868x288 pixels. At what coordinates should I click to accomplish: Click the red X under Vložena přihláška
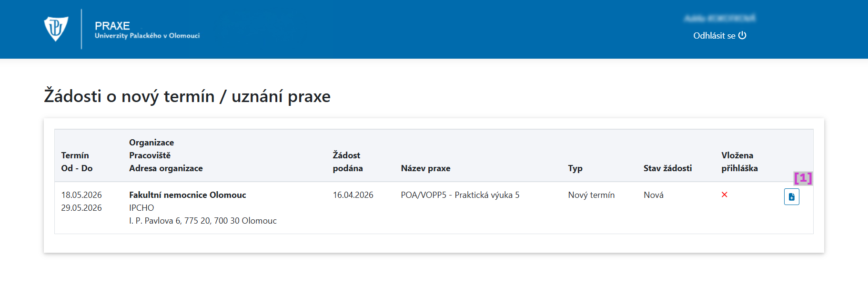[724, 195]
